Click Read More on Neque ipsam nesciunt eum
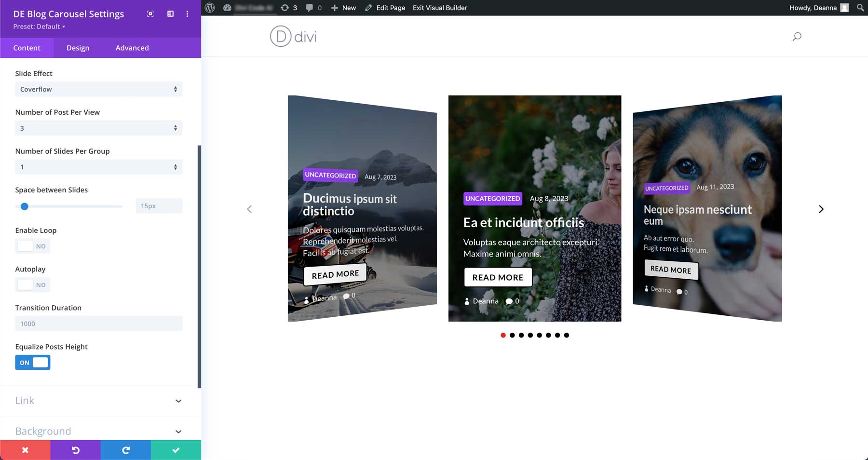Viewport: 868px width, 460px height. click(671, 270)
